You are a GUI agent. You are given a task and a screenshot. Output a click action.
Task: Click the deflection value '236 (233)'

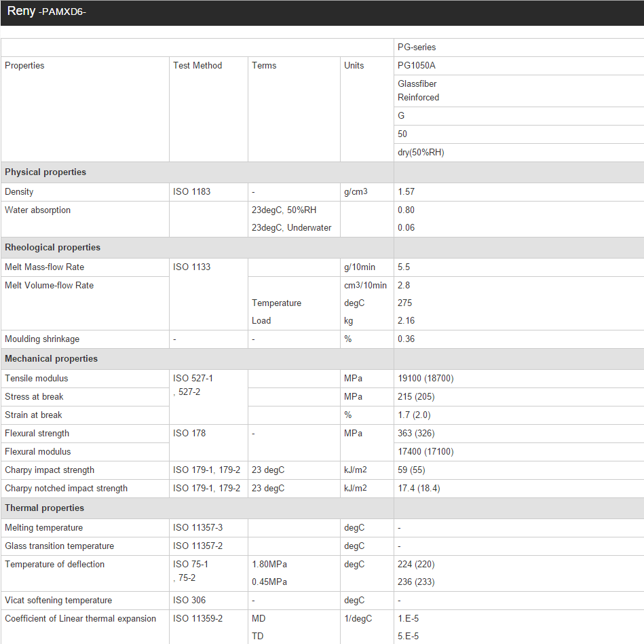click(x=415, y=582)
